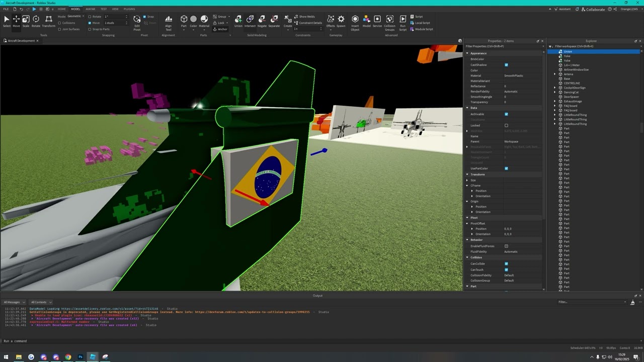Create a new constraint
Image resolution: width=644 pixels, height=362 pixels.
pyautogui.click(x=288, y=22)
